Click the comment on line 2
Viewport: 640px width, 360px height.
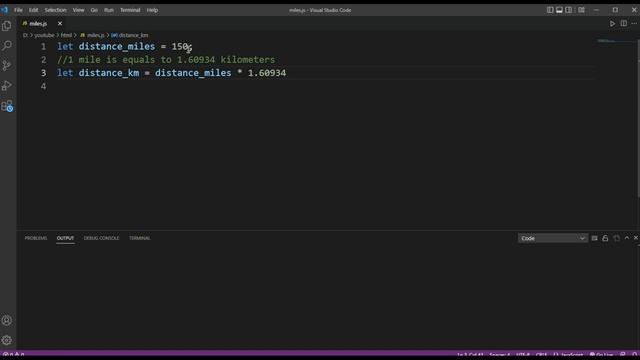(166, 60)
